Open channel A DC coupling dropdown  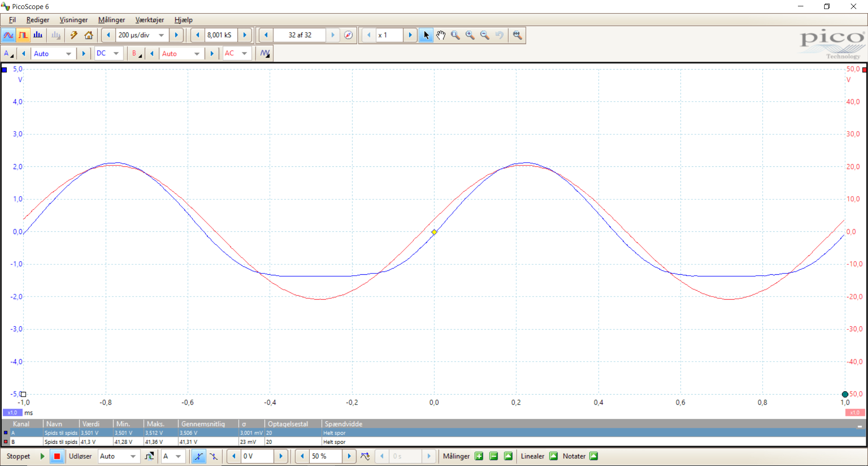[116, 53]
